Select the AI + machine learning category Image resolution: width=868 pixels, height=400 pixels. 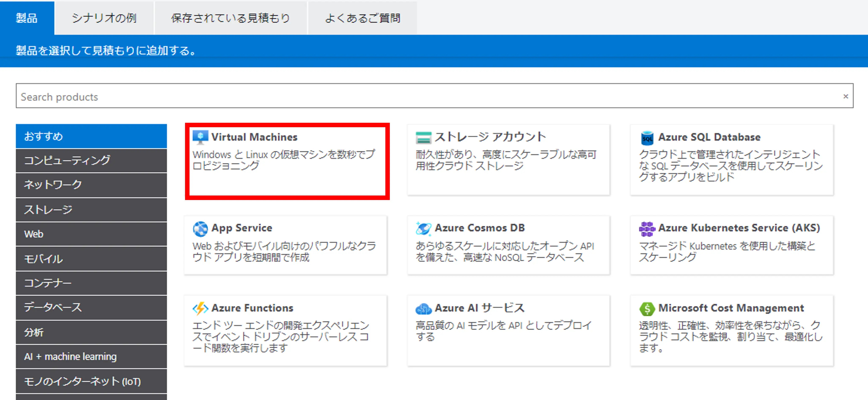[x=91, y=356]
